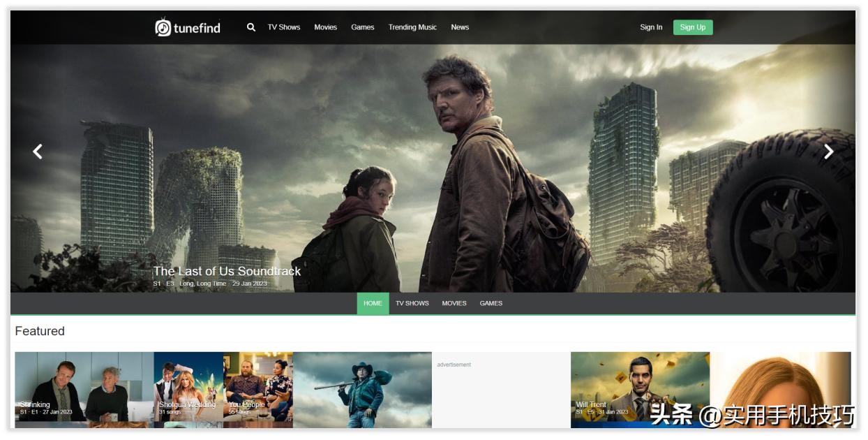Go to previous slide with left arrow
The image size is (868, 440).
38,152
